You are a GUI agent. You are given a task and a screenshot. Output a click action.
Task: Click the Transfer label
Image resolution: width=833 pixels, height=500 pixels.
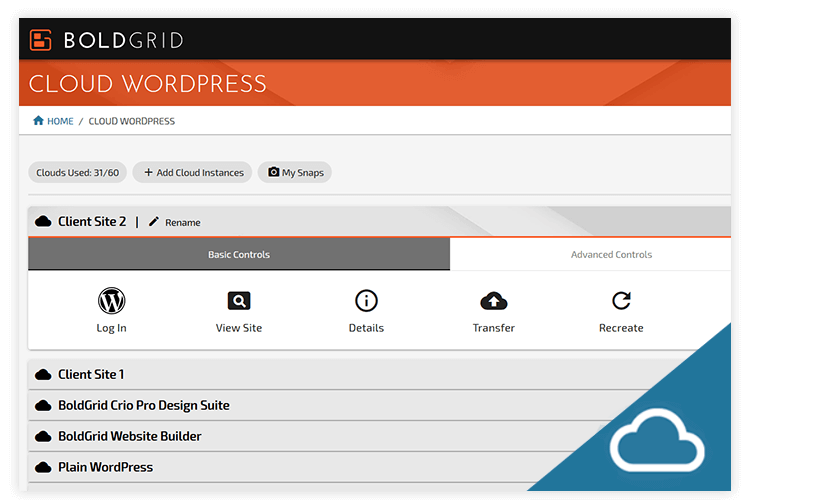click(x=494, y=328)
